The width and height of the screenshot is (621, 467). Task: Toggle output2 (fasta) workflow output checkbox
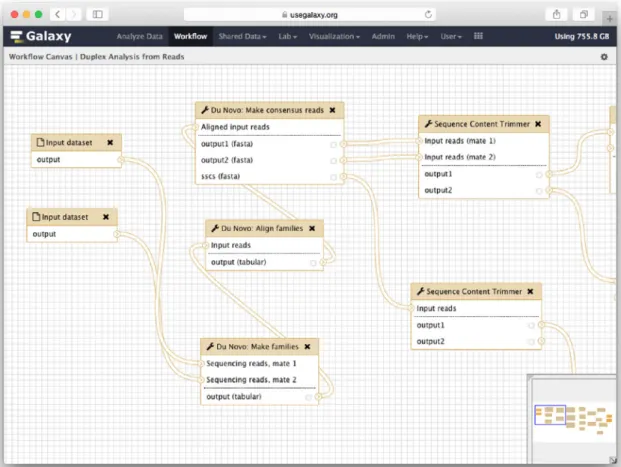click(x=333, y=161)
